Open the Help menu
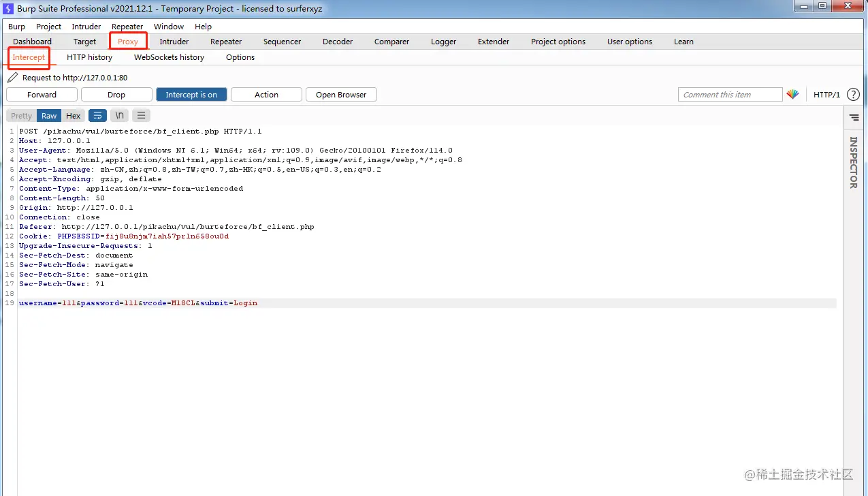This screenshot has width=868, height=496. [204, 27]
